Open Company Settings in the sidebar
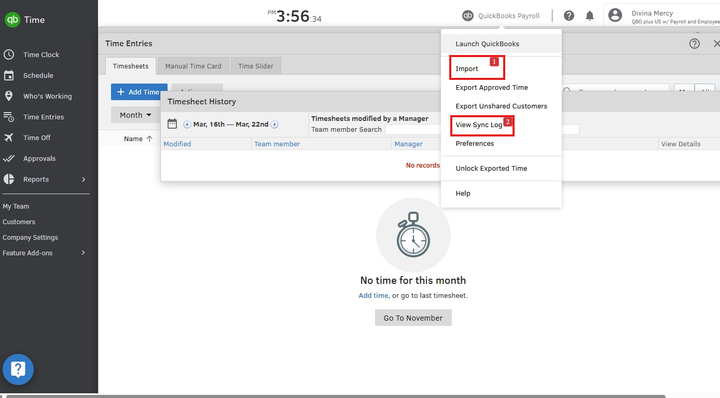Viewport: 720px width, 398px height. pyautogui.click(x=30, y=237)
